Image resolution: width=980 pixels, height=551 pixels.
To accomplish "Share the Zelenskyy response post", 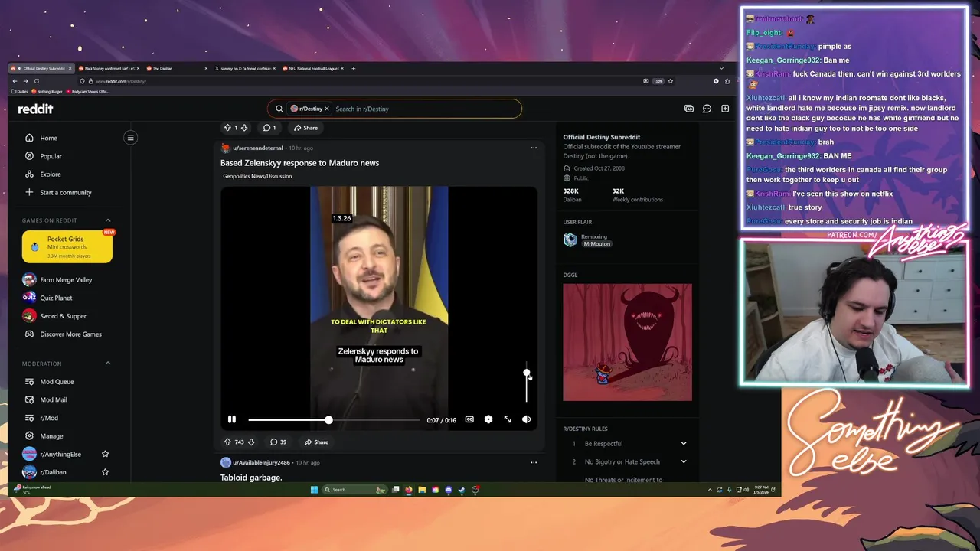I will [316, 442].
